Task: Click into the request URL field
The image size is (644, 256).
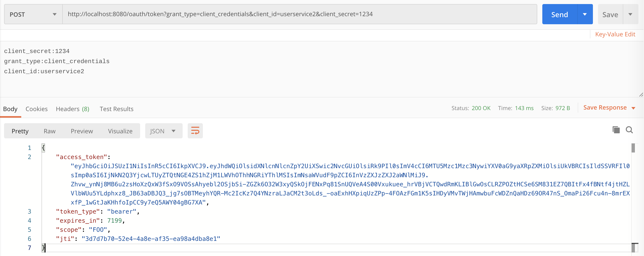Action: (298, 14)
